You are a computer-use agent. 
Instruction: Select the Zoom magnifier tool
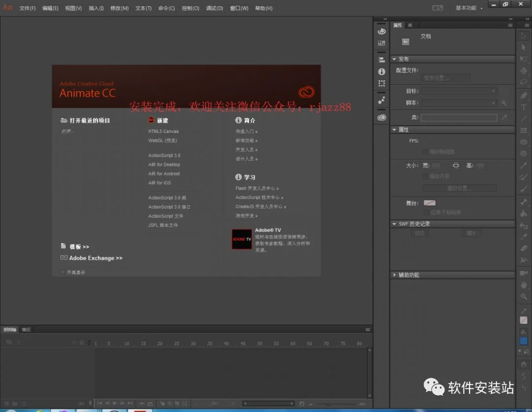click(x=524, y=297)
